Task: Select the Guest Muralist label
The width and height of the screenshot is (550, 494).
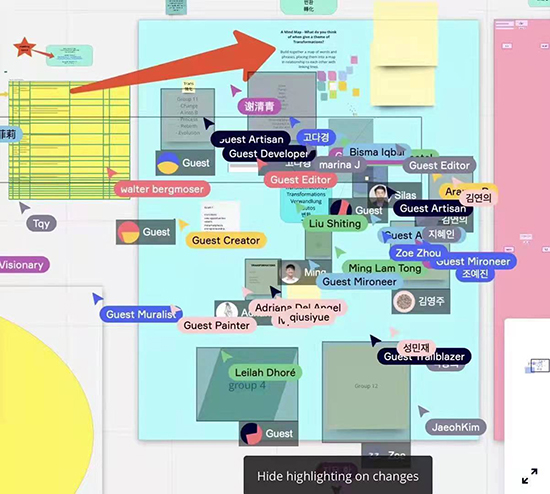Action: (x=141, y=314)
